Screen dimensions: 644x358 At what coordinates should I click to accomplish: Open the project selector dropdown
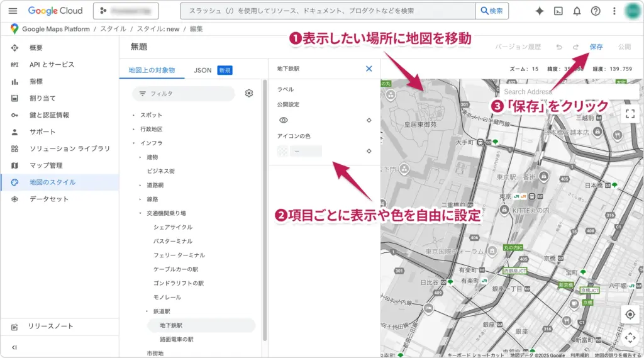click(x=126, y=11)
